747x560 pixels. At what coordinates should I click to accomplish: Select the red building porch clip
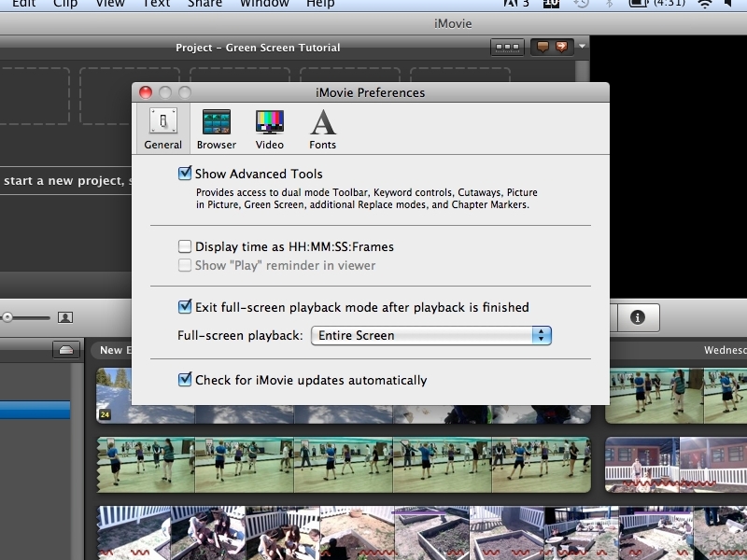(x=676, y=465)
